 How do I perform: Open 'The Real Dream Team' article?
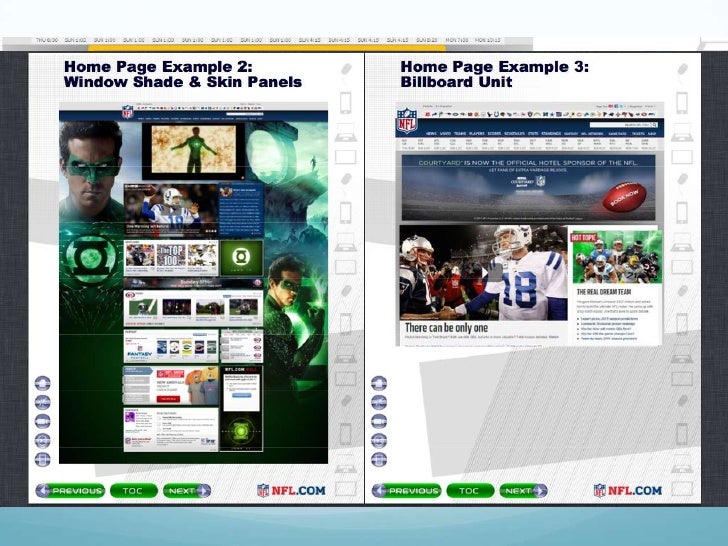coord(604,292)
